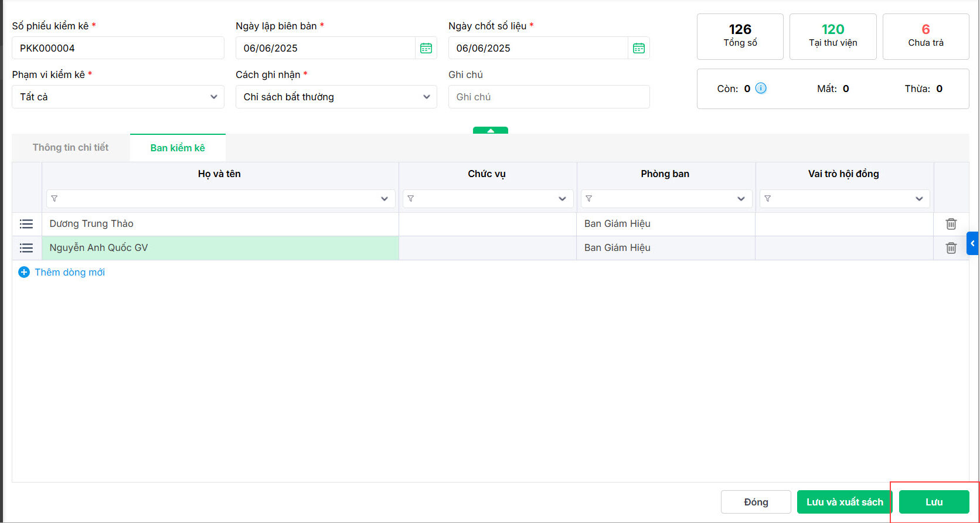Delete the Dương Trung Thảo row
Screen dimensions: 980x523
pyautogui.click(x=951, y=224)
